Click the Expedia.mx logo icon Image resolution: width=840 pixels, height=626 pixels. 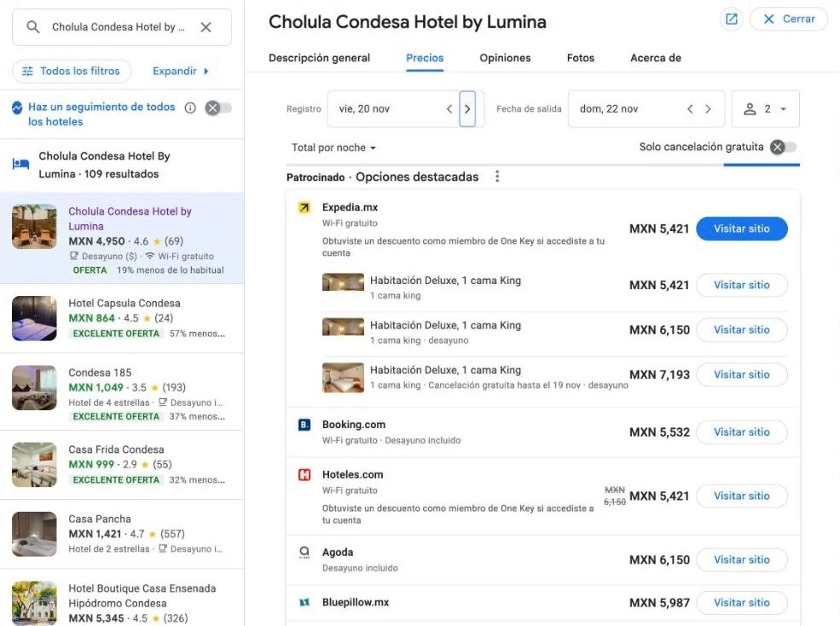(x=304, y=207)
